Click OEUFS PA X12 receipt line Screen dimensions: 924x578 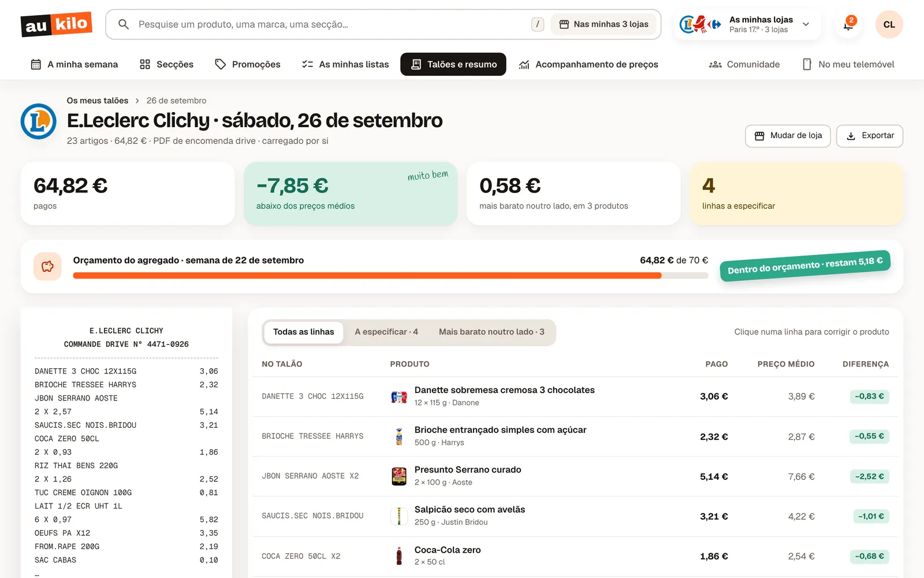126,533
